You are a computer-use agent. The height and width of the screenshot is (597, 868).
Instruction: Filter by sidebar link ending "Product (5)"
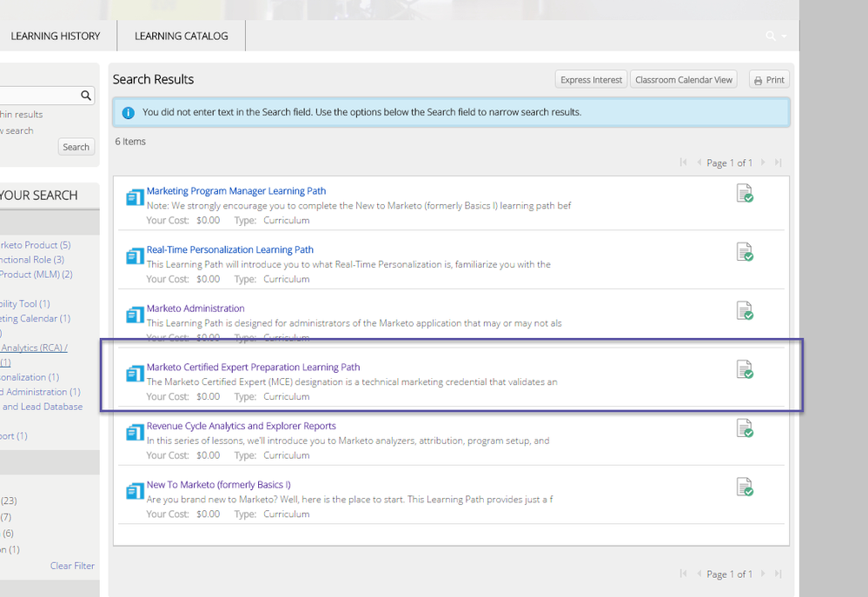click(36, 245)
